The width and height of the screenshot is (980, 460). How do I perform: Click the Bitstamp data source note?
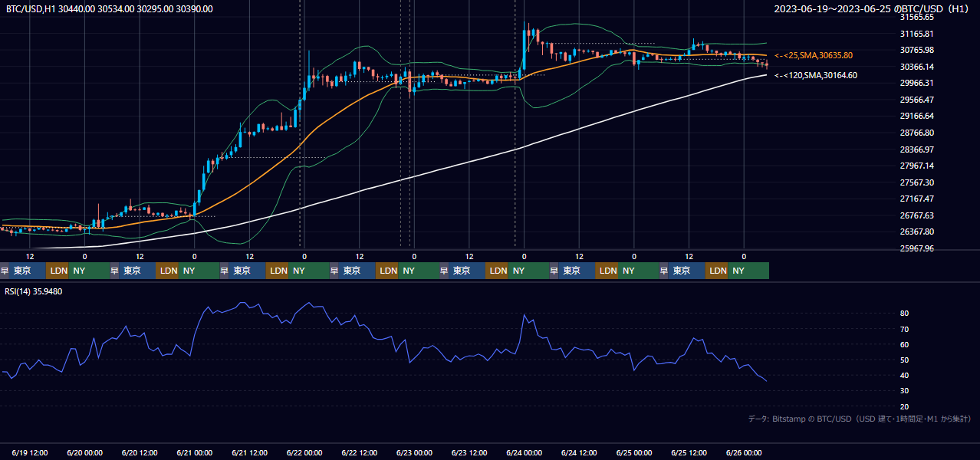[860, 419]
